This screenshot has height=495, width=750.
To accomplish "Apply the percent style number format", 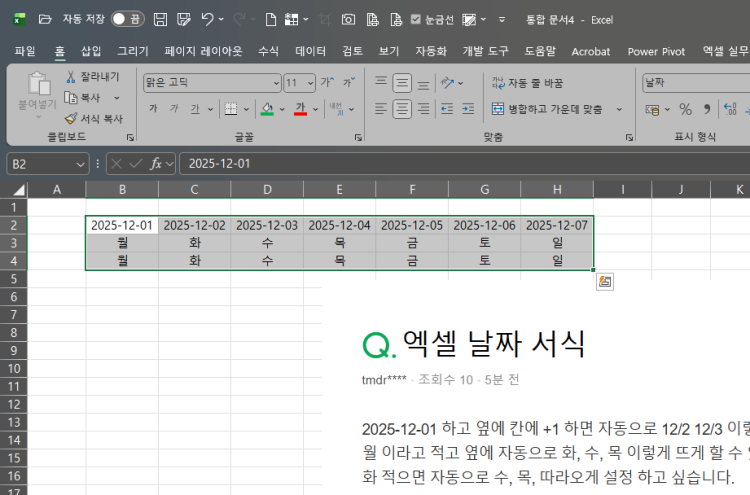I will 685,109.
